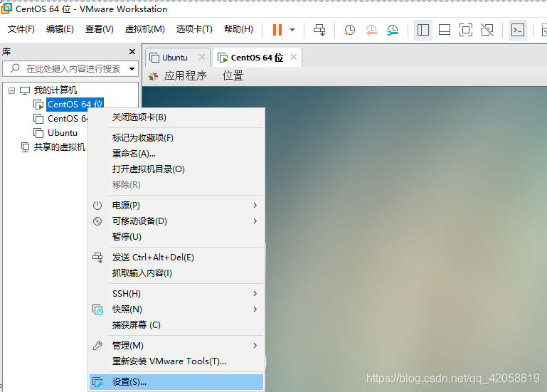The image size is (547, 392).
Task: Collapse the 我的计算机 tree node
Action: [x=11, y=90]
